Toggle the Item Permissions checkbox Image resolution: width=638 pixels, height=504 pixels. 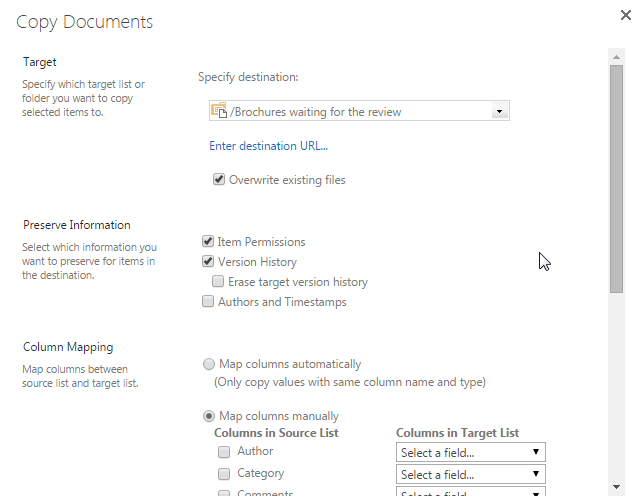(208, 241)
